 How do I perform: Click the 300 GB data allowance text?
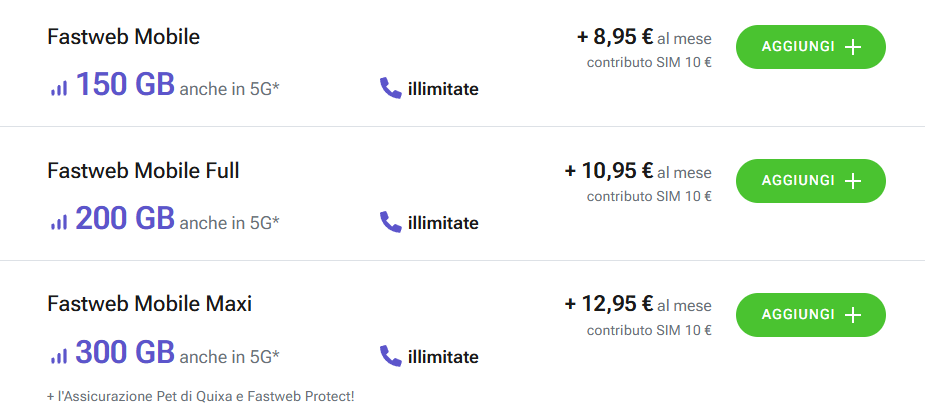tap(125, 352)
